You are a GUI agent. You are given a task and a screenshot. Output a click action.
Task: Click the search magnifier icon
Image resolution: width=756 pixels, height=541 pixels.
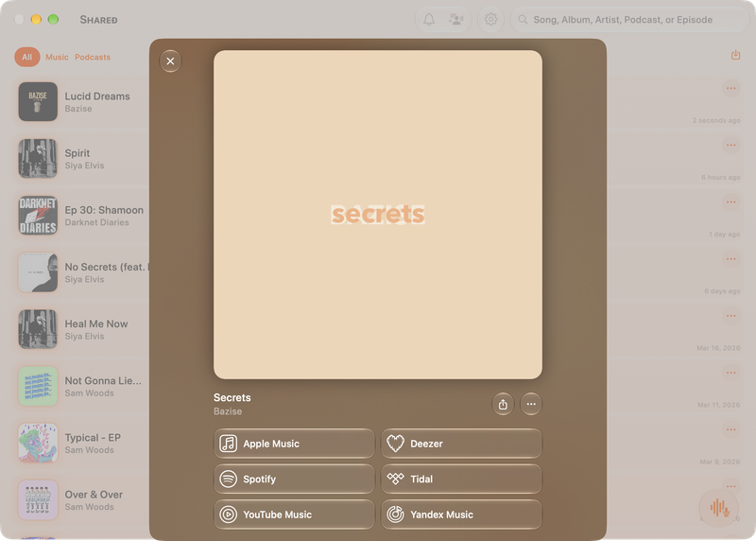point(523,20)
